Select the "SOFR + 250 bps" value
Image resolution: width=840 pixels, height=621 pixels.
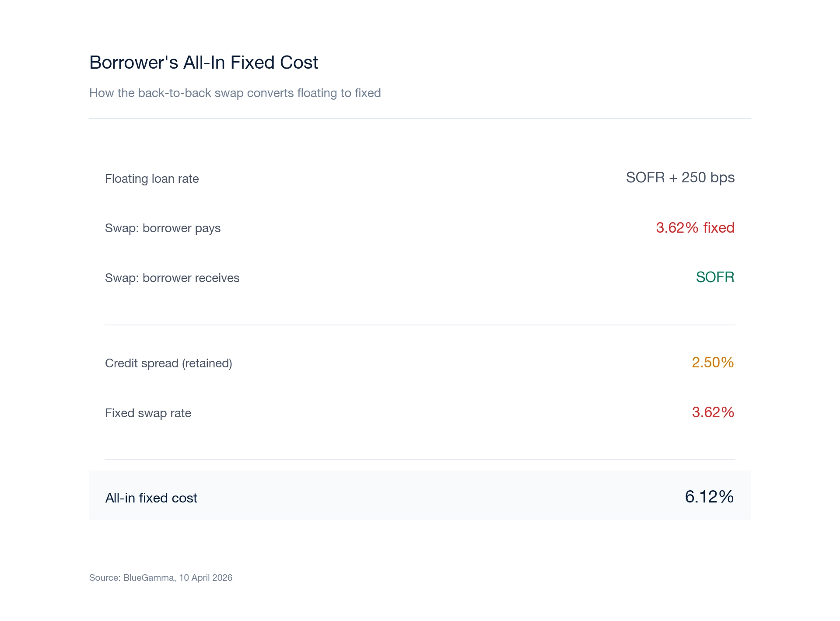[680, 178]
